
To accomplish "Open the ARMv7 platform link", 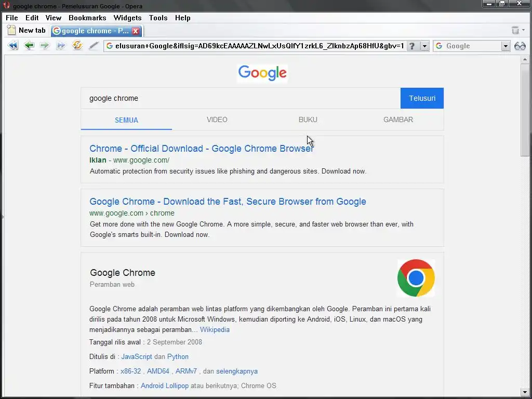I will click(x=186, y=371).
